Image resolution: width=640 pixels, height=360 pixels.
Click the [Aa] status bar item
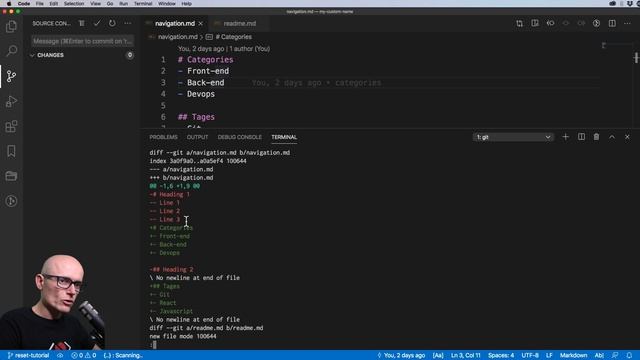[438, 355]
